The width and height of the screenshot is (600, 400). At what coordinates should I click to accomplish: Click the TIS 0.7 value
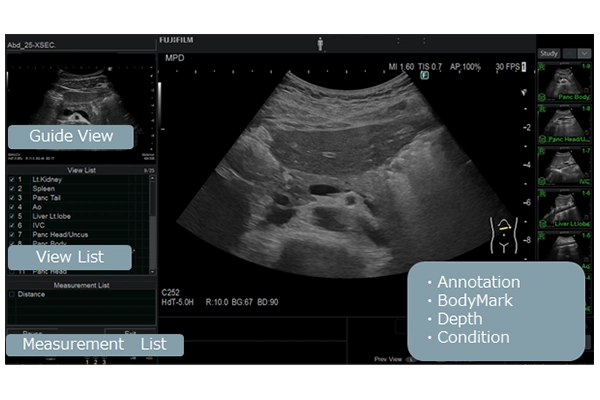tap(430, 67)
